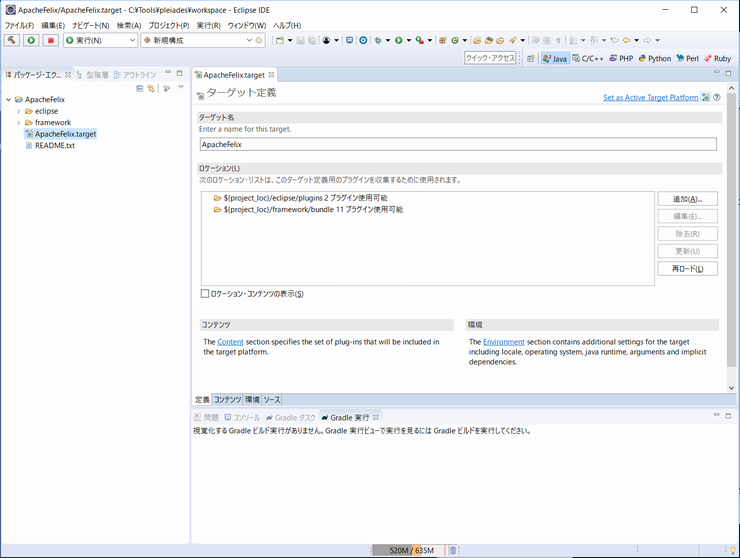Open the C/C++ perspective
Viewport: 740px width, 558px height.
587,59
